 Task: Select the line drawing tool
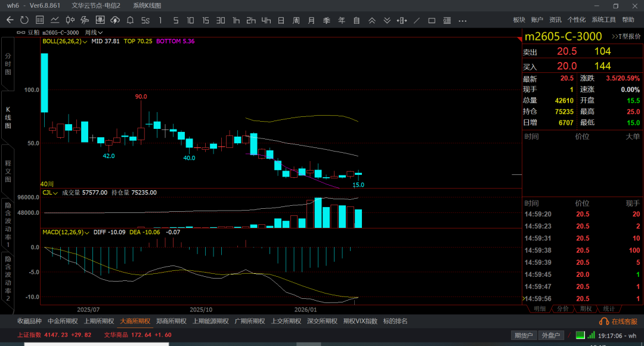point(417,20)
